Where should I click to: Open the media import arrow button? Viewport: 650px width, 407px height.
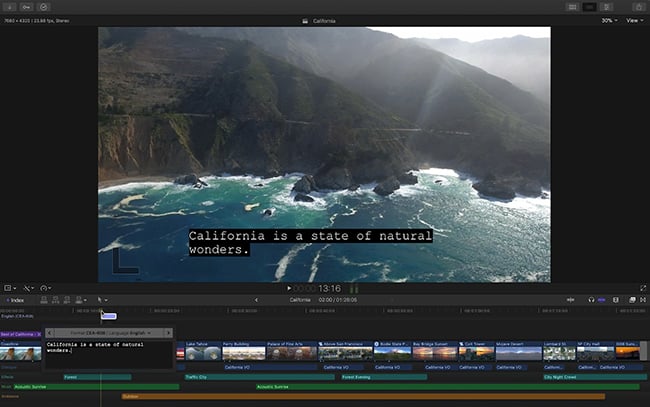point(10,7)
